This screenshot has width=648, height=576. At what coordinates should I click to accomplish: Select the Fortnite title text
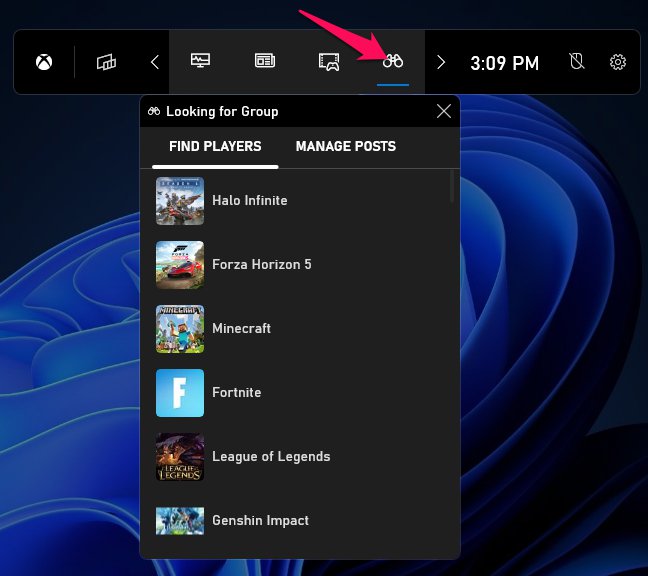[x=236, y=393]
